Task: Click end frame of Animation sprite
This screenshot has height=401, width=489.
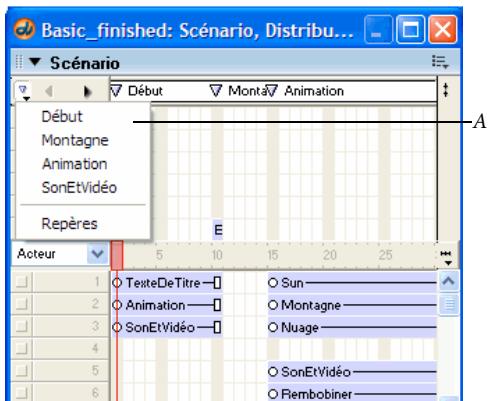Action: click(x=217, y=305)
